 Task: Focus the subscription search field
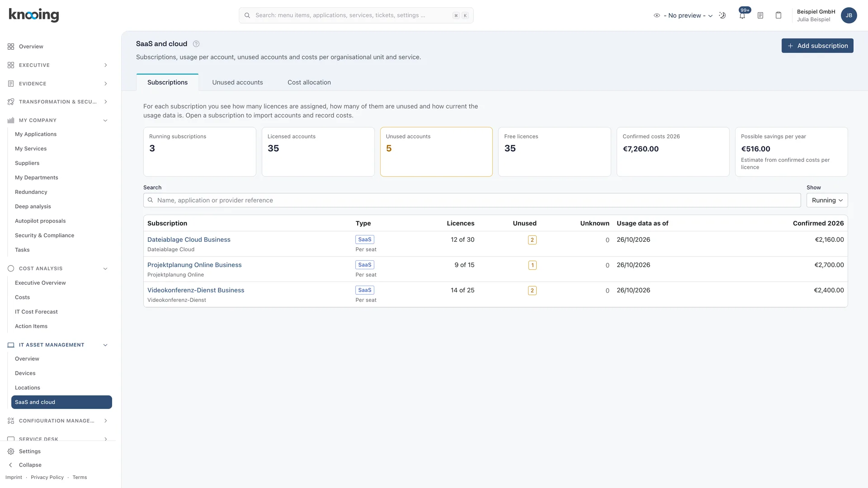pos(472,200)
